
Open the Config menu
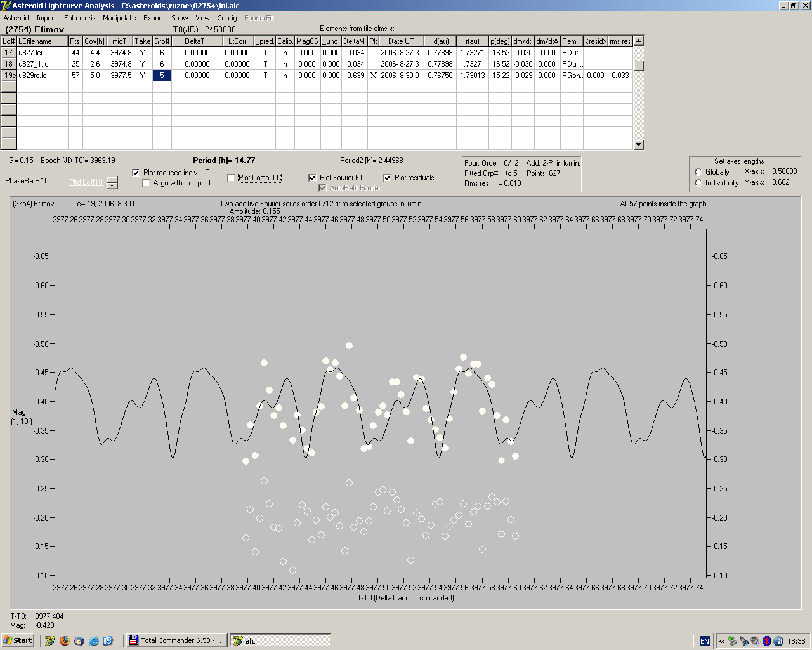(227, 18)
